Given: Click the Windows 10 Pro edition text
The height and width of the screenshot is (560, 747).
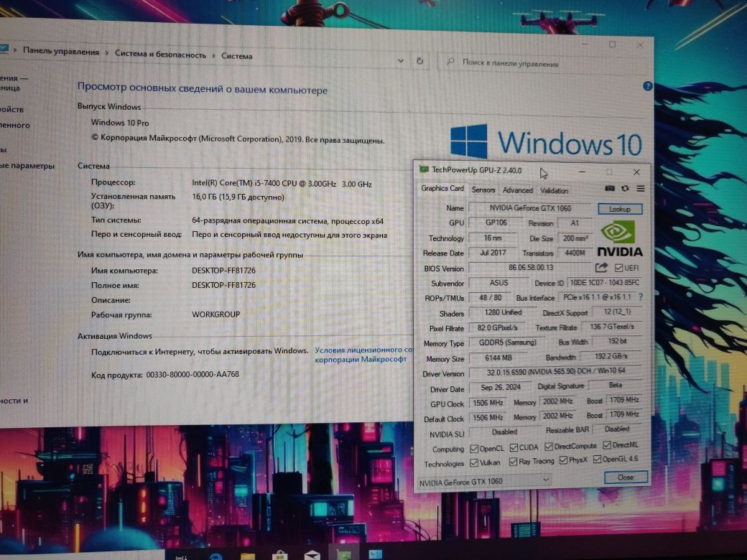Looking at the screenshot, I should coord(120,122).
